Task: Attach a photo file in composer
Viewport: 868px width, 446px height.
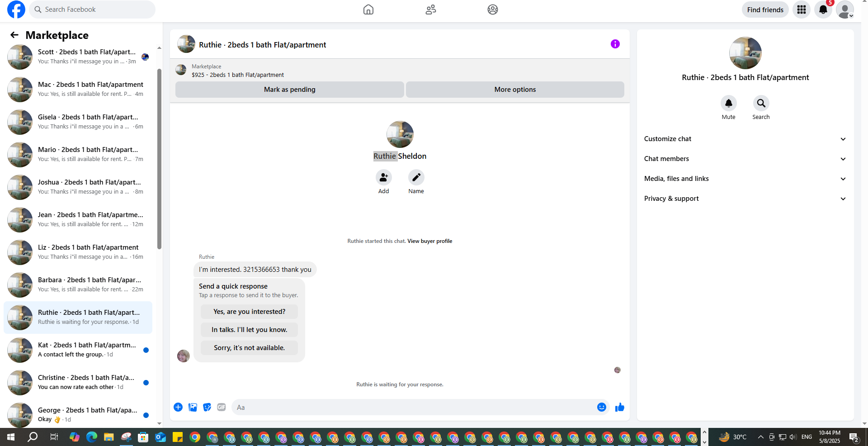Action: click(x=193, y=407)
